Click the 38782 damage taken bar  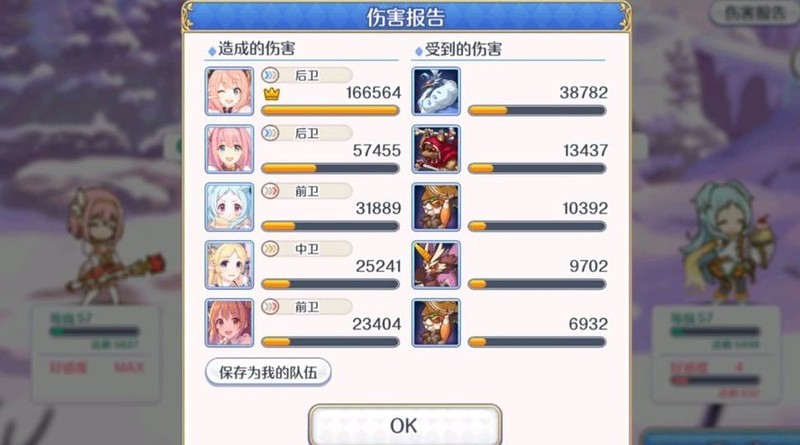click(537, 110)
